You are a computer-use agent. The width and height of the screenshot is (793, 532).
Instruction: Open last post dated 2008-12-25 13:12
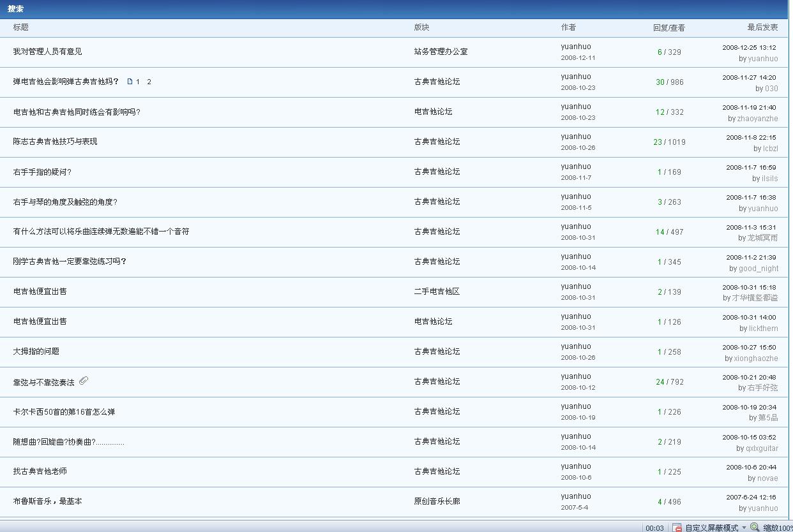click(x=749, y=47)
